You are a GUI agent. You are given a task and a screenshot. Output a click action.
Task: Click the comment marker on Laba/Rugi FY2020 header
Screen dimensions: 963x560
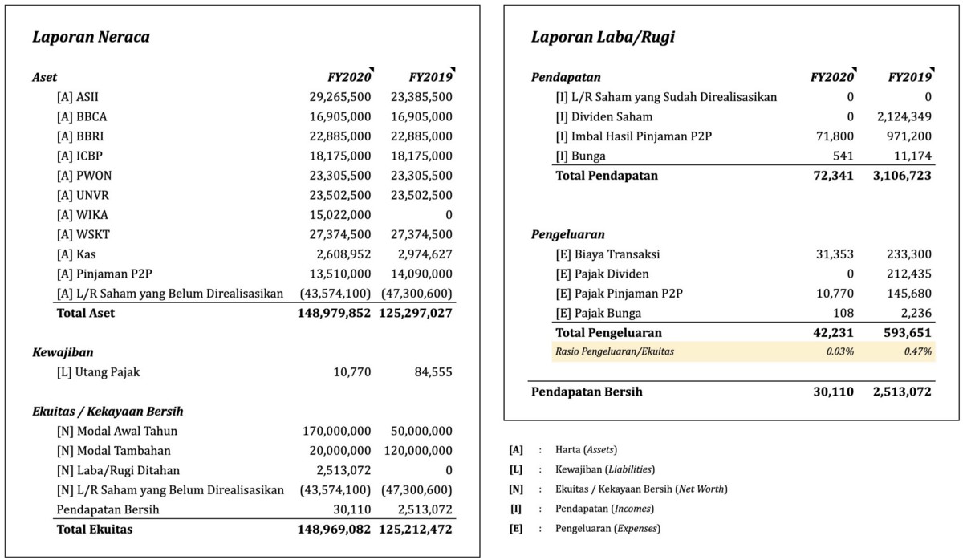(852, 69)
